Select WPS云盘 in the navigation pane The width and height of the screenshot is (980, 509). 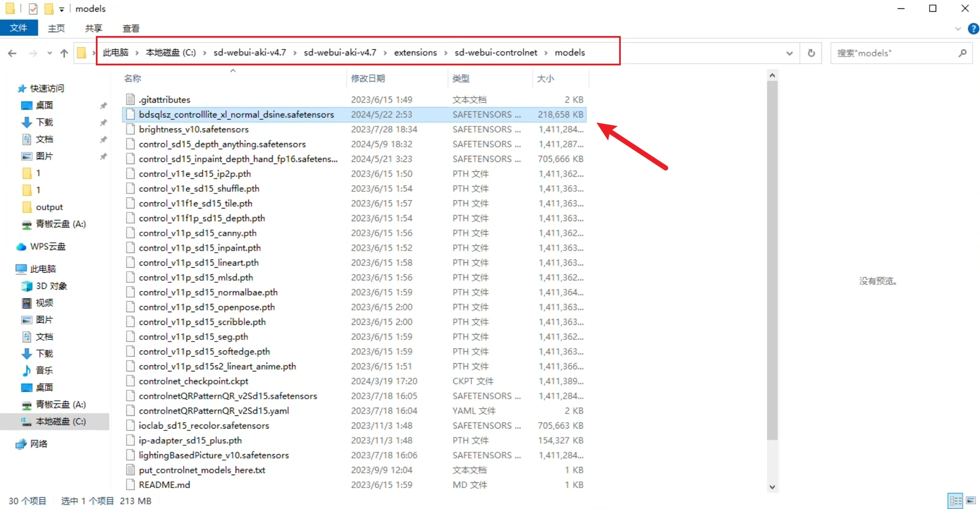48,247
